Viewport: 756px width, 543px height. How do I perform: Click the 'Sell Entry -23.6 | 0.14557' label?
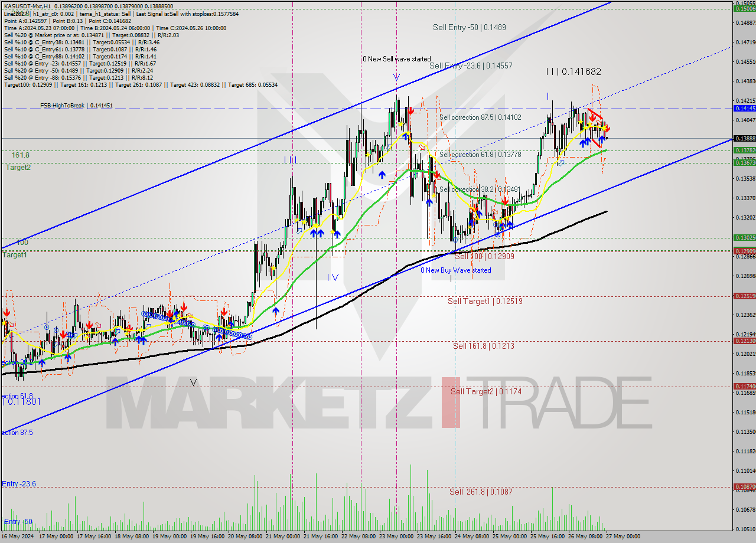[x=471, y=66]
